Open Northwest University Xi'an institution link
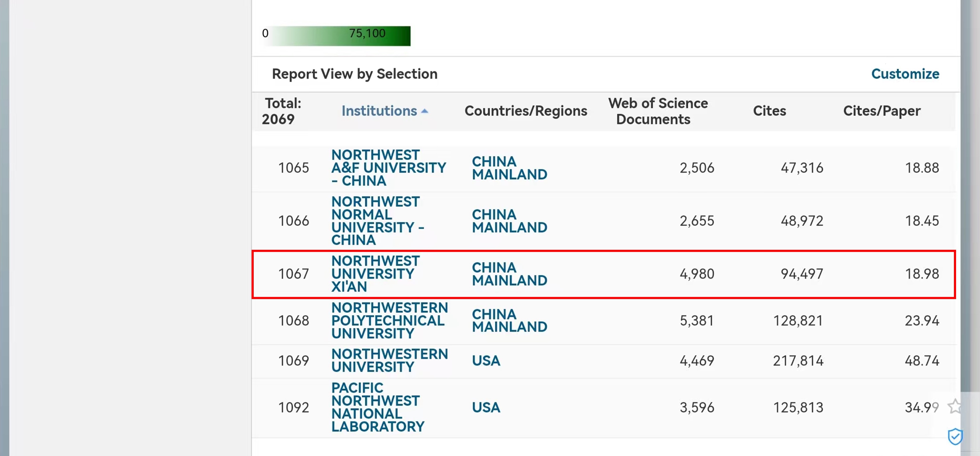 pyautogui.click(x=375, y=274)
